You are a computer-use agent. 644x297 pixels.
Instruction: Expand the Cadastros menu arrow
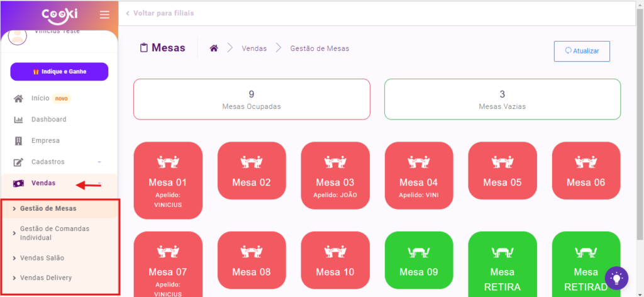(99, 162)
